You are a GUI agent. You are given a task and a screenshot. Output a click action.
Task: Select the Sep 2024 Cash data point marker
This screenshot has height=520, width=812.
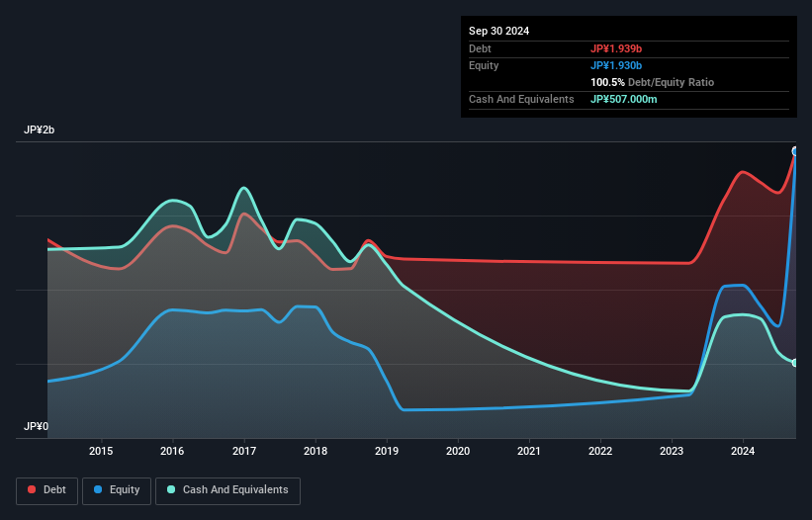coord(795,363)
